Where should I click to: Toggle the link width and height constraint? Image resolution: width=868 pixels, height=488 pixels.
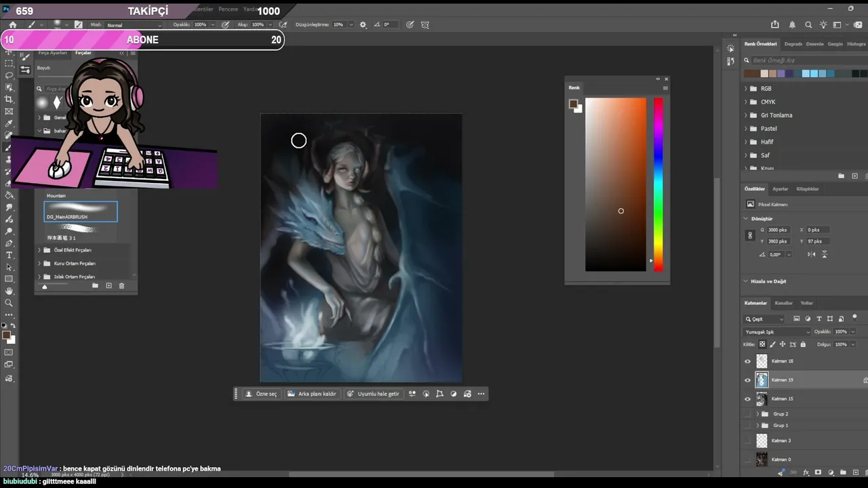tap(750, 236)
